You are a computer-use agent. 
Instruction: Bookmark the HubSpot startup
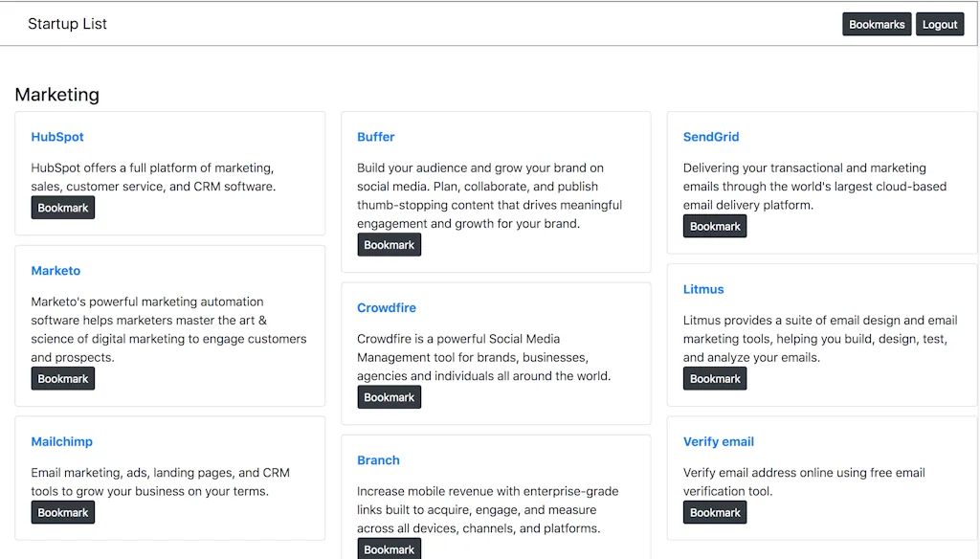coord(62,207)
